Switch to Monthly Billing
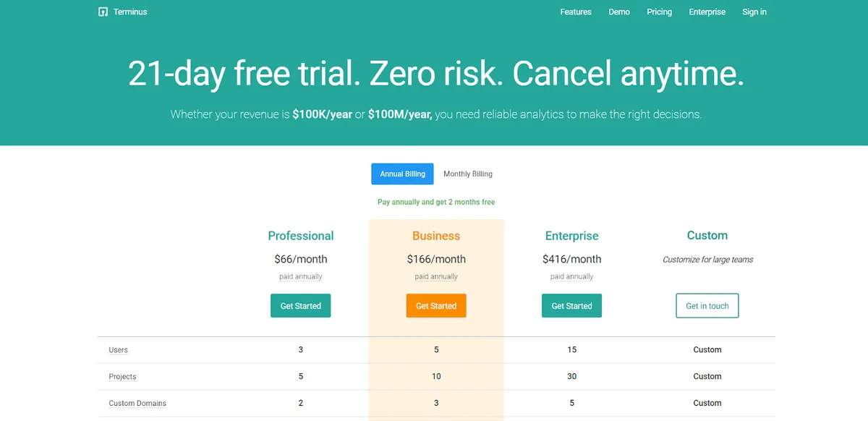The width and height of the screenshot is (868, 421). (467, 174)
